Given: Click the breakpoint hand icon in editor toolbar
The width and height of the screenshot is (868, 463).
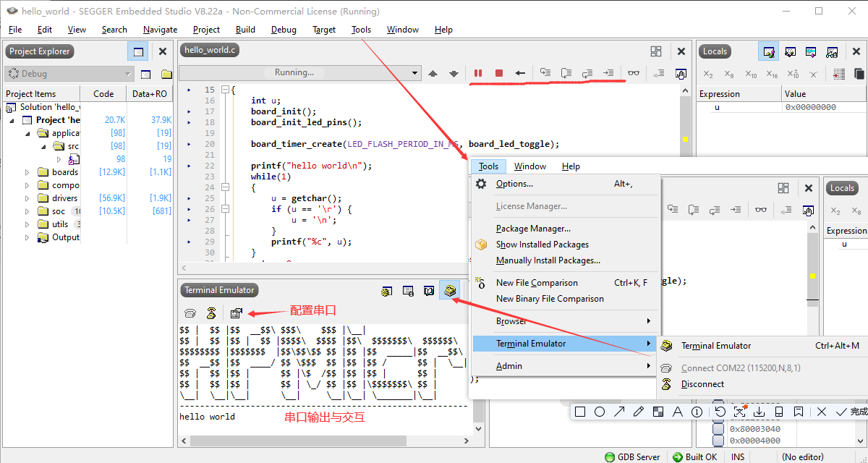Looking at the screenshot, I should (x=681, y=73).
